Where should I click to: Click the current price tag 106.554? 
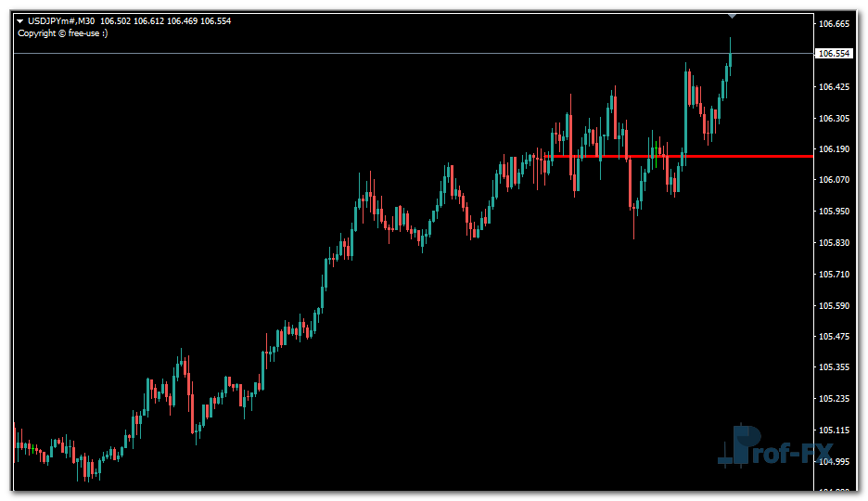click(834, 54)
